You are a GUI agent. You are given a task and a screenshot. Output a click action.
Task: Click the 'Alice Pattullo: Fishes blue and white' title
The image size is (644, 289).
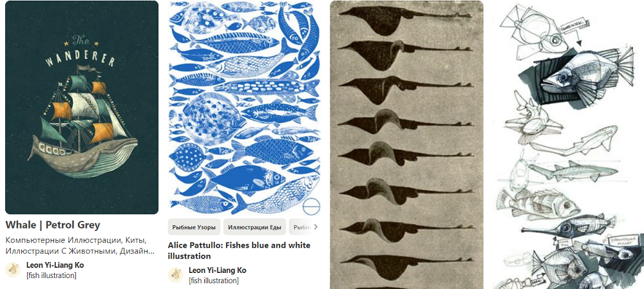click(239, 250)
